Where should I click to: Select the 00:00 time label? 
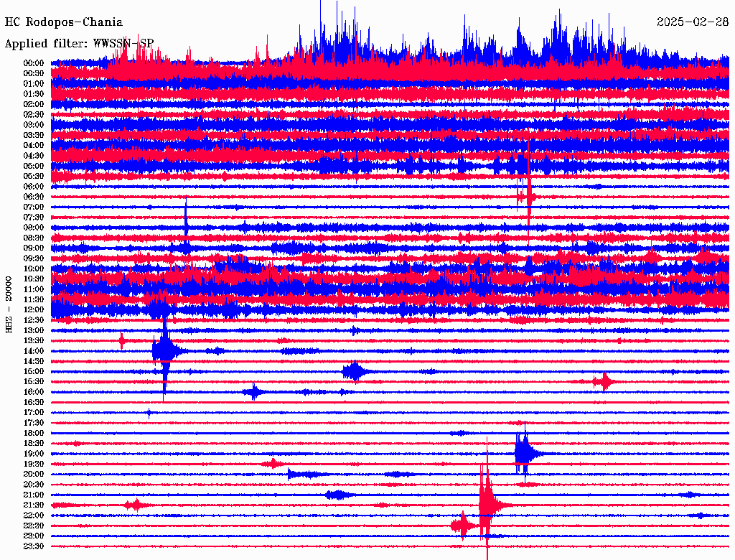34,63
